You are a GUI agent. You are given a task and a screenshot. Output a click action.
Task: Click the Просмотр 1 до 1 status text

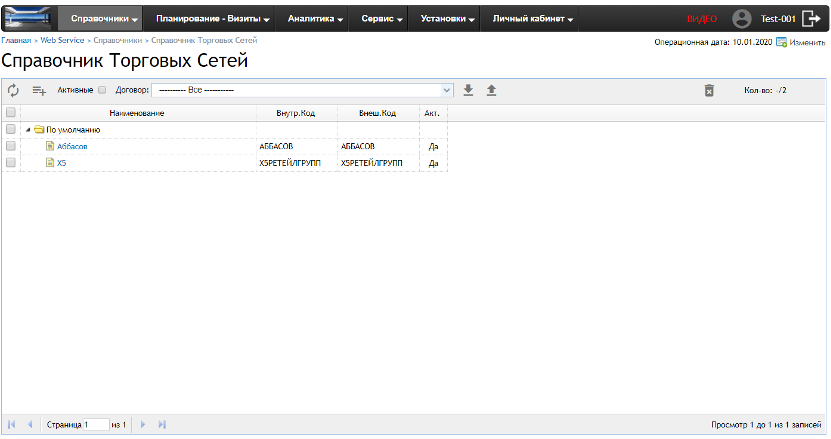pos(766,425)
